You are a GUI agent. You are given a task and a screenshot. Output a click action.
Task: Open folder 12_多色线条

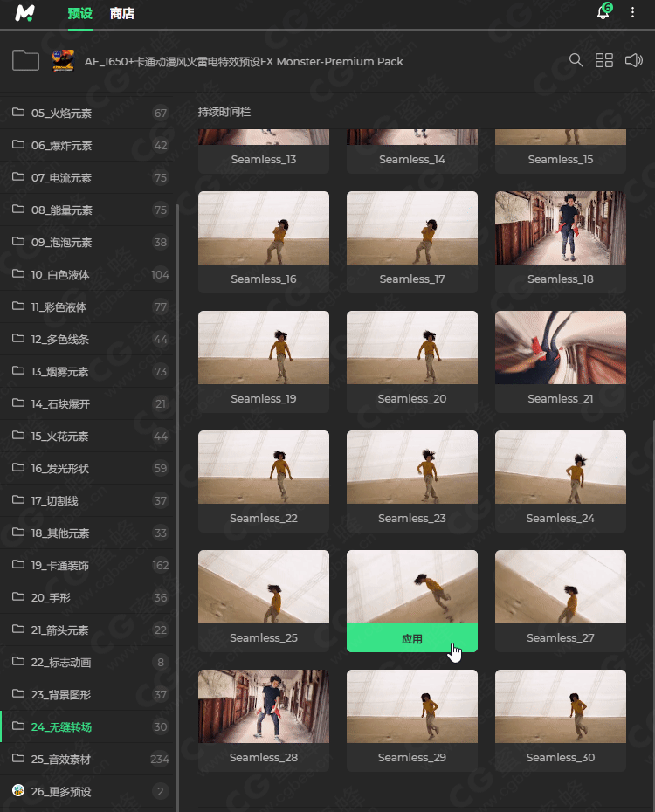point(87,339)
